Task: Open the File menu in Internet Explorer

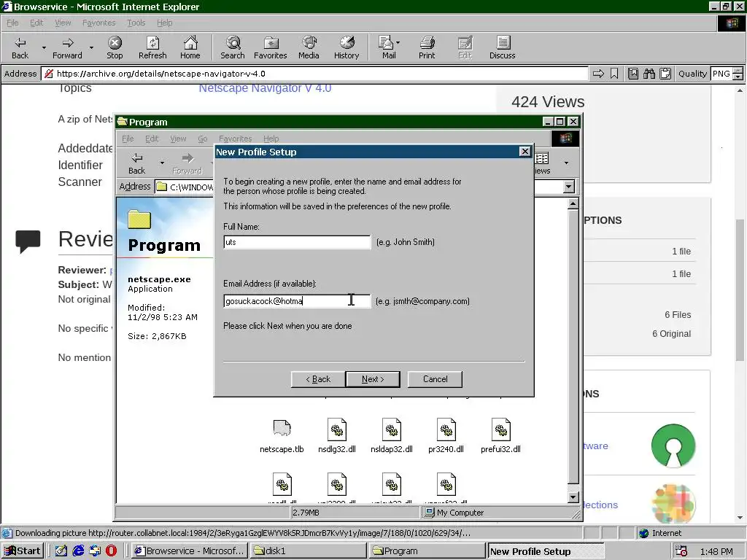Action: [x=12, y=23]
